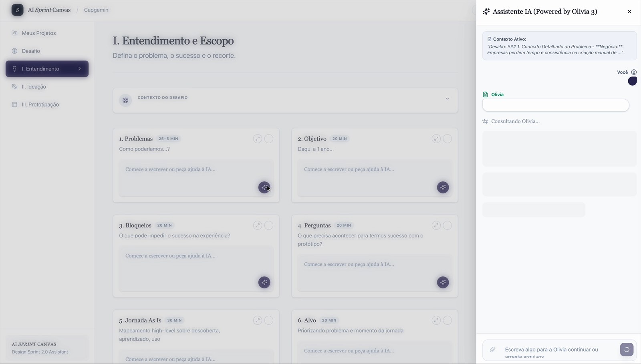Click the Você user avatar icon
Screen dimensions: 641x364
[x=634, y=72]
